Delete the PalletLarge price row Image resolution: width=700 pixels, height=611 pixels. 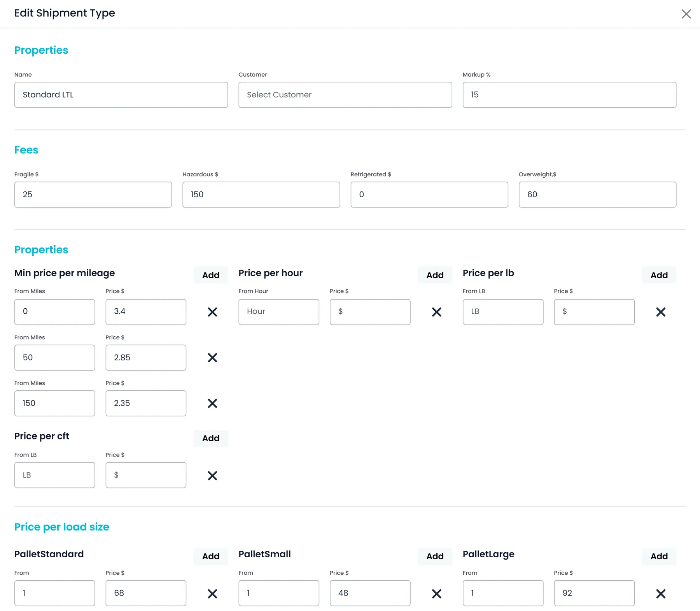click(x=661, y=593)
